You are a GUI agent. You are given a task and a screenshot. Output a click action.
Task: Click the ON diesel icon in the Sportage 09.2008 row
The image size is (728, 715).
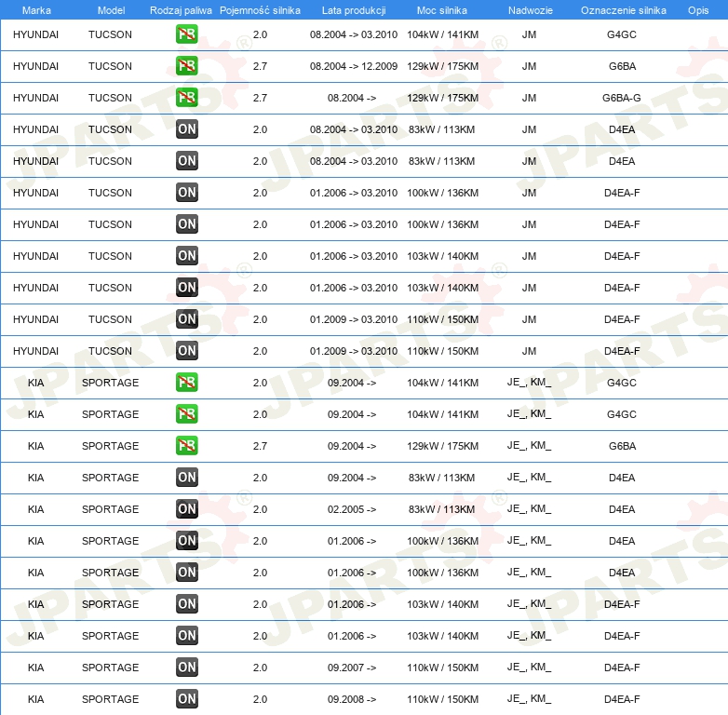(186, 698)
